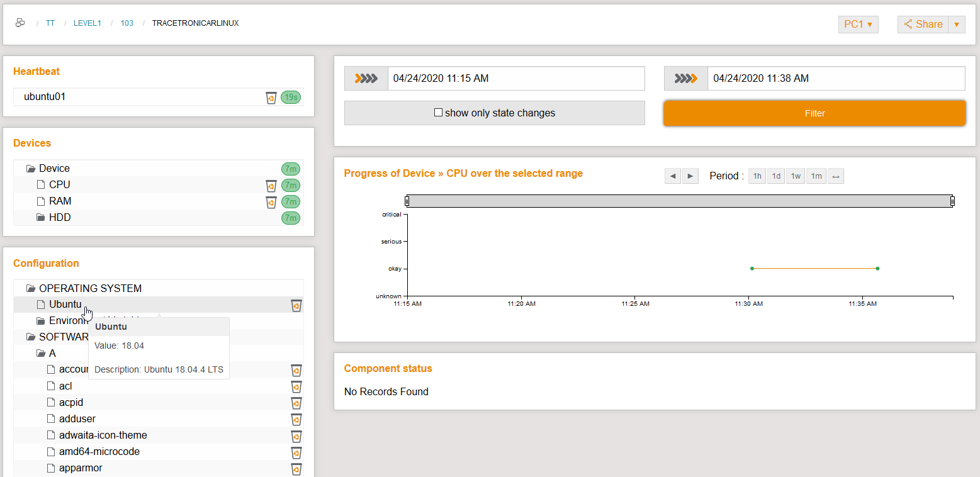Click trash icon next to apparmor package
This screenshot has width=980, height=477.
pyautogui.click(x=296, y=468)
